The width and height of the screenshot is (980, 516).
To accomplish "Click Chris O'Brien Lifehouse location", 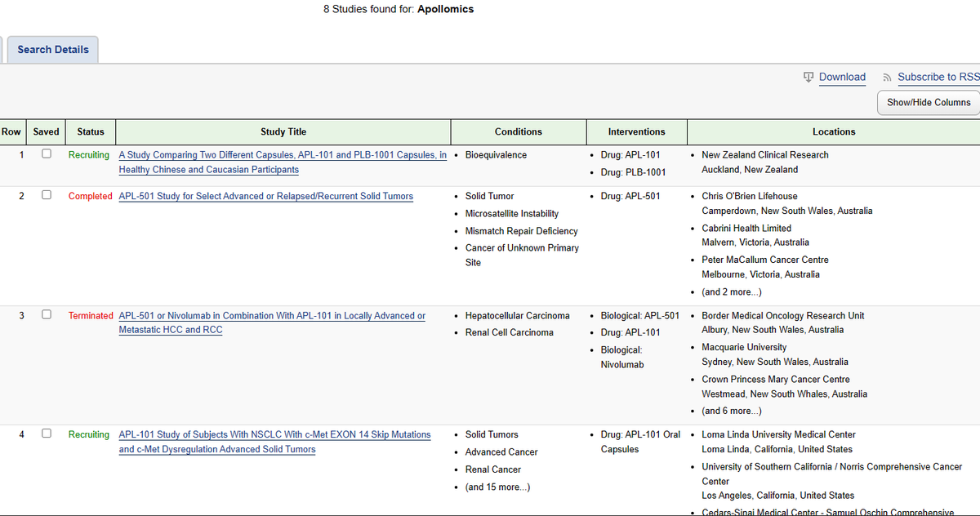I will coord(750,196).
